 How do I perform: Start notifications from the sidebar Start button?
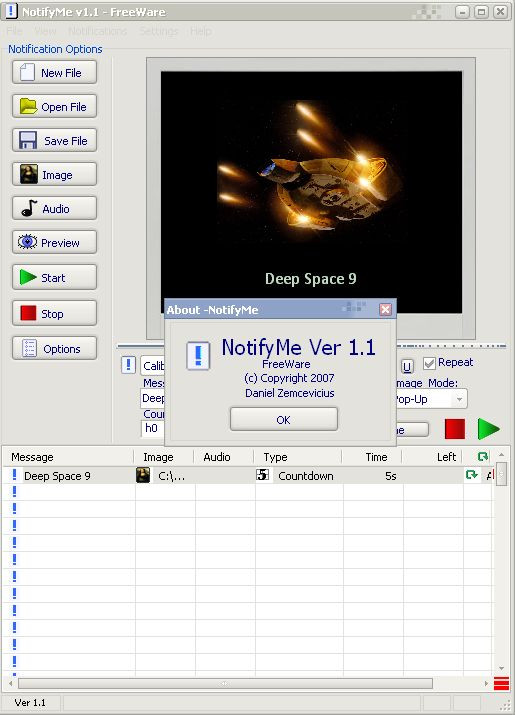[54, 277]
